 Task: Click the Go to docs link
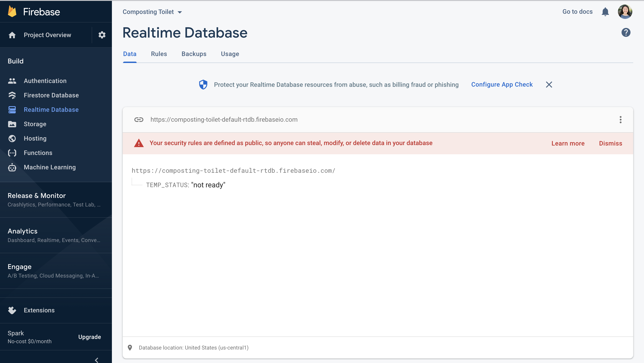click(x=577, y=12)
